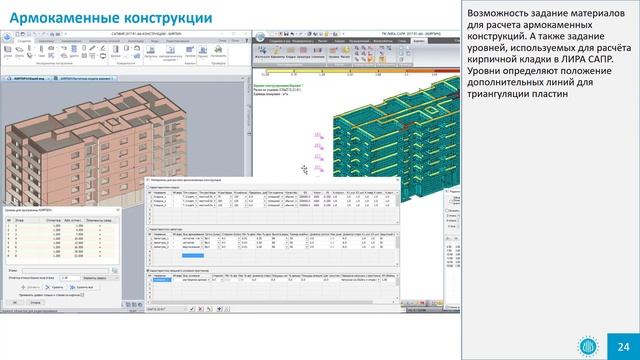Open the КИРПИЧ расчетная модель document tab

click(84, 78)
